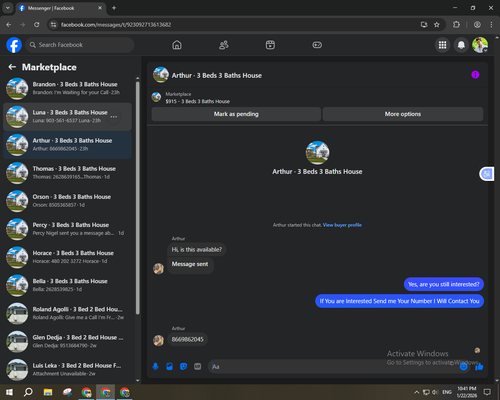Click the 'Yes, are you still interested?' message
The image size is (500, 400).
[x=444, y=284]
